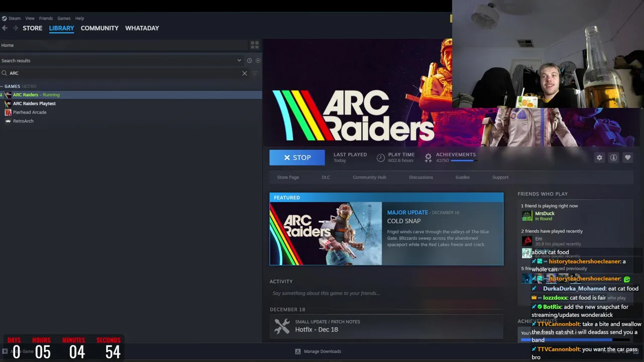Switch to the LIBRARY tab
The height and width of the screenshot is (362, 644).
[61, 28]
